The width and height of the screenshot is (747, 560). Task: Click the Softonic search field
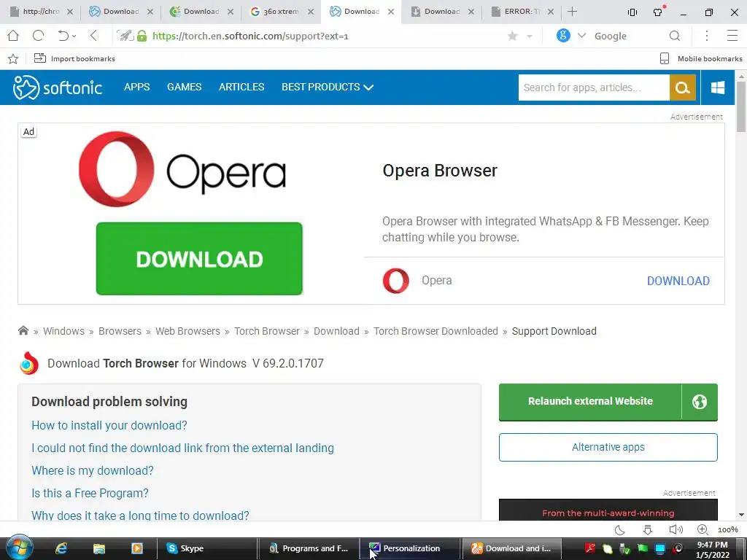(x=594, y=87)
